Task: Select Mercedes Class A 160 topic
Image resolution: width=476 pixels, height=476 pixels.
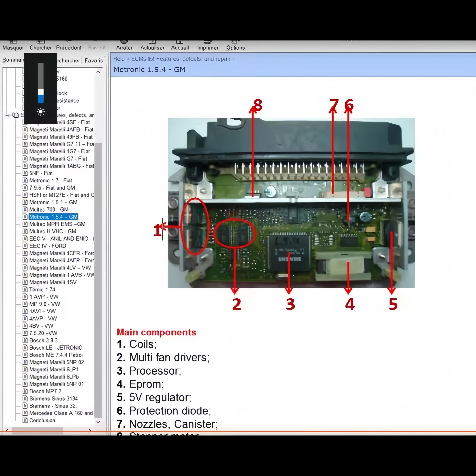Action: click(61, 413)
